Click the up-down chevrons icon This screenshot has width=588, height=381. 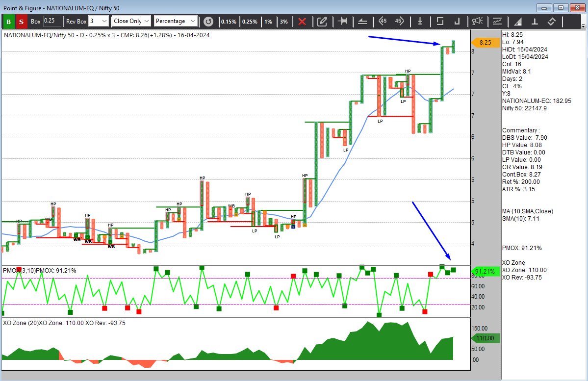click(551, 22)
